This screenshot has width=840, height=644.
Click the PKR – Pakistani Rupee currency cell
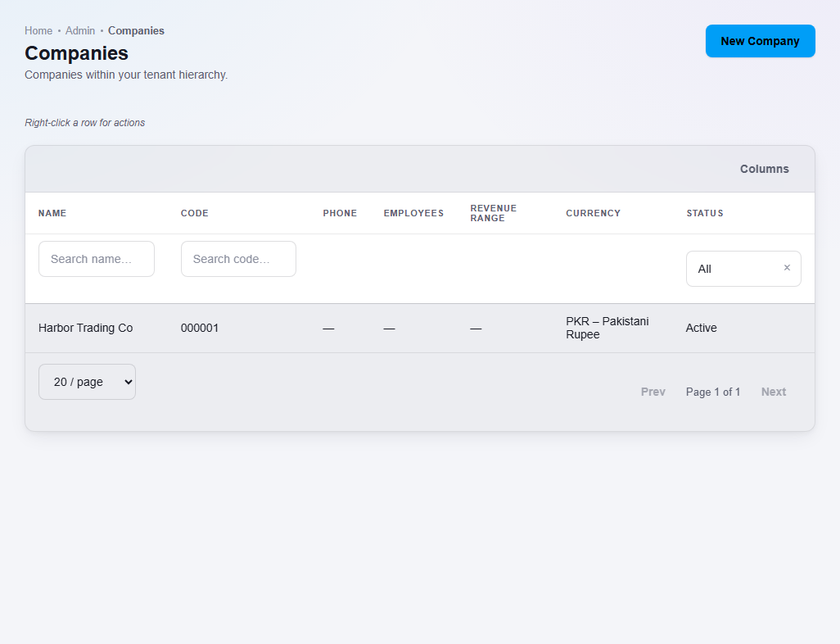[x=607, y=328]
